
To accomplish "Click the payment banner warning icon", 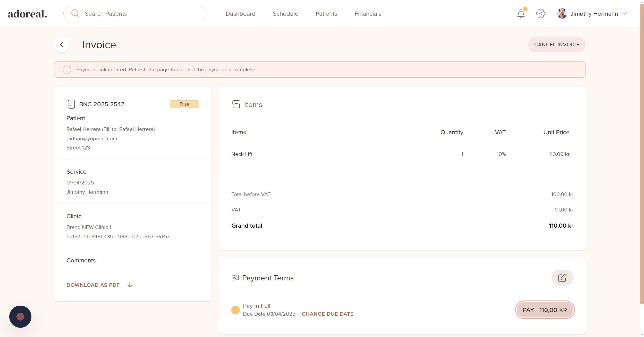I will coord(67,70).
